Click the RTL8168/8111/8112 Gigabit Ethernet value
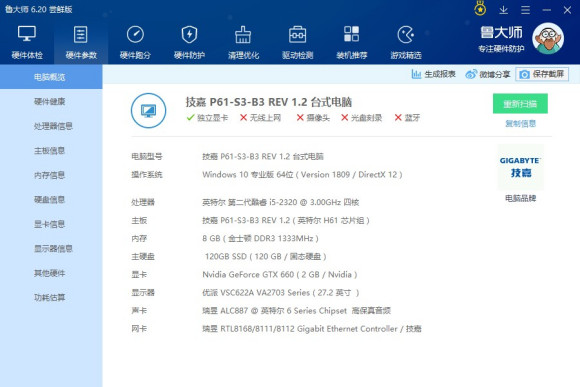 coord(312,329)
